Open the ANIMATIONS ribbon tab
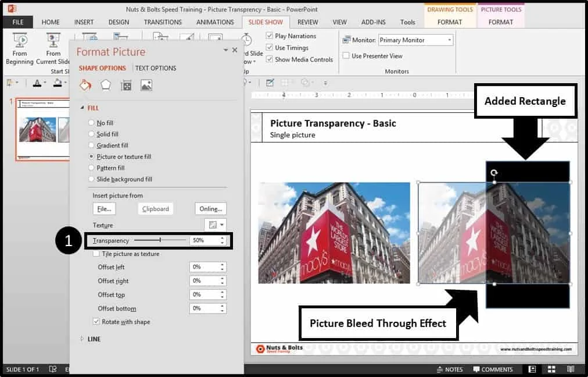The height and width of the screenshot is (377, 588). pyautogui.click(x=215, y=22)
